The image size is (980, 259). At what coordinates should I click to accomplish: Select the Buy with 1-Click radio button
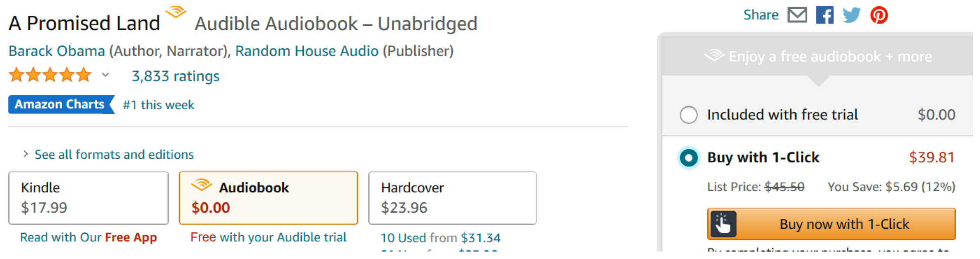point(689,158)
